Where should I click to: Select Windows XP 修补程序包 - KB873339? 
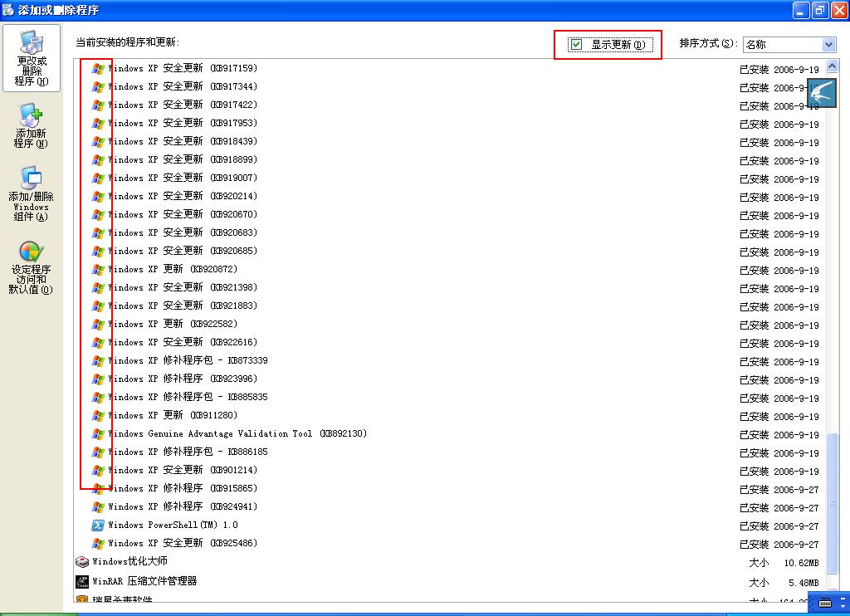[x=188, y=360]
